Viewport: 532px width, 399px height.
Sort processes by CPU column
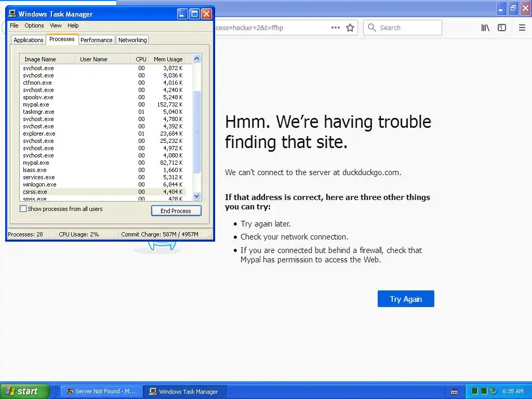tap(140, 59)
